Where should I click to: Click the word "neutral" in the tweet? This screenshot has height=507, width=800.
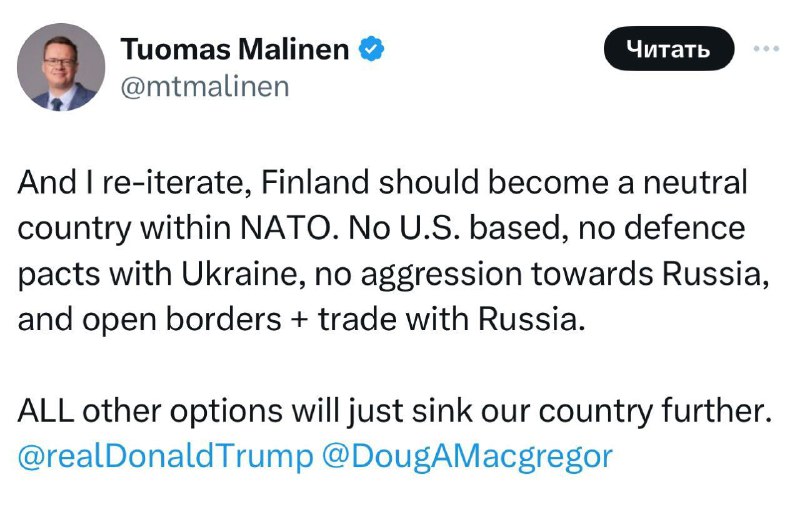pos(695,182)
